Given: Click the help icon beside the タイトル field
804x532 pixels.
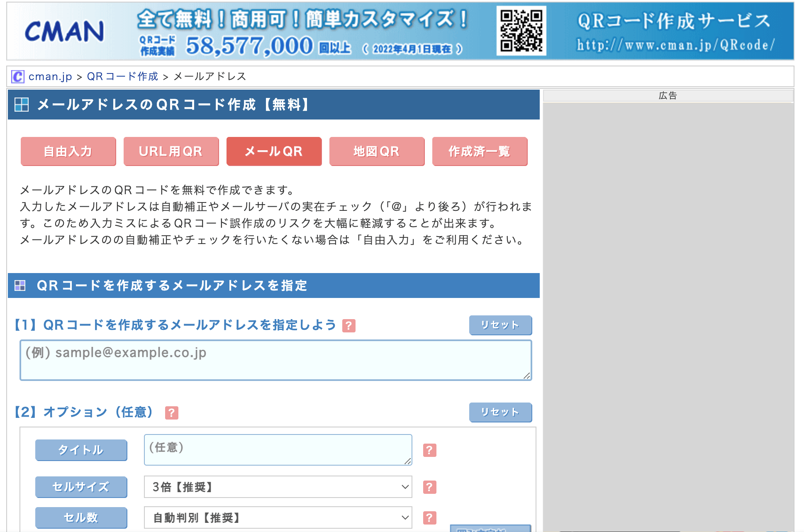Looking at the screenshot, I should 430,450.
